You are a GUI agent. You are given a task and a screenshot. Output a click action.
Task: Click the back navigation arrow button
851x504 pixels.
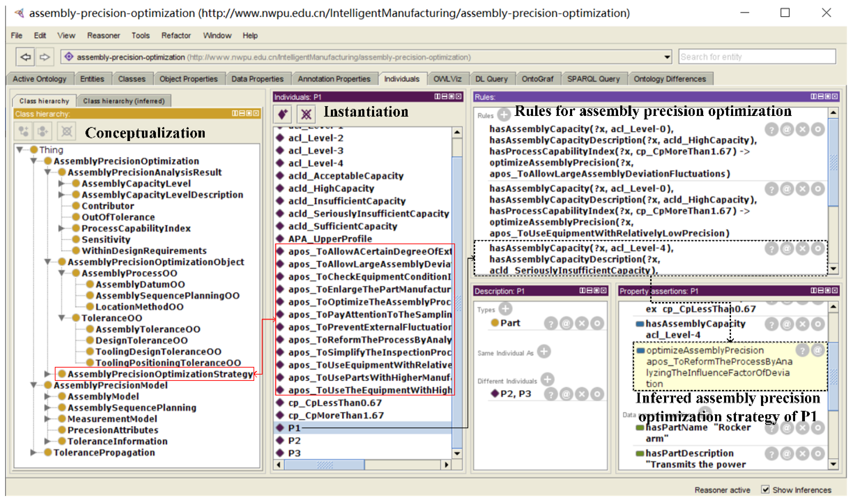(x=25, y=57)
